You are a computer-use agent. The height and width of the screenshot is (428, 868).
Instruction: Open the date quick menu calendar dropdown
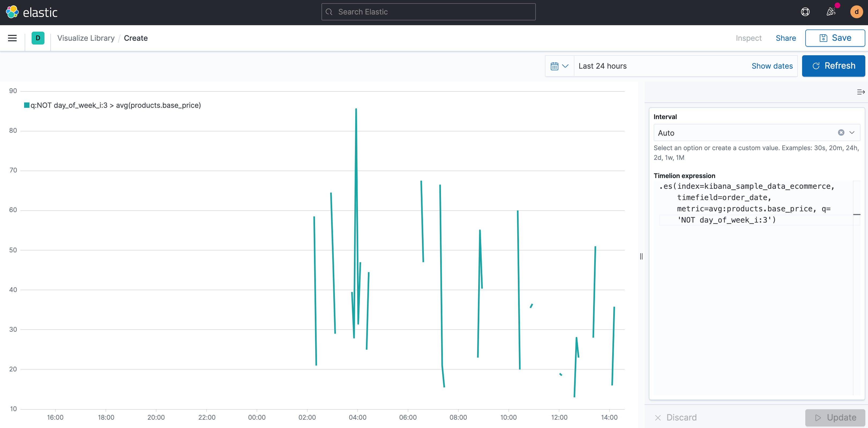tap(559, 66)
